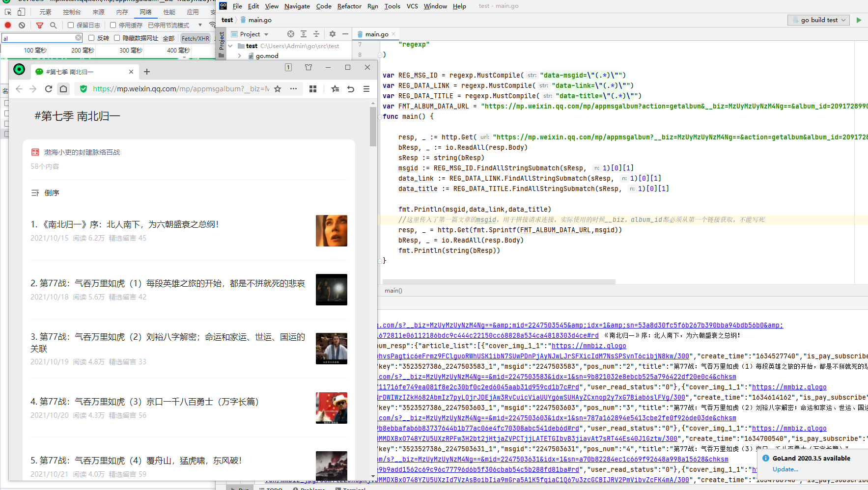This screenshot has height=490, width=868.
Task: Clear the DevTools network log
Action: [22, 25]
